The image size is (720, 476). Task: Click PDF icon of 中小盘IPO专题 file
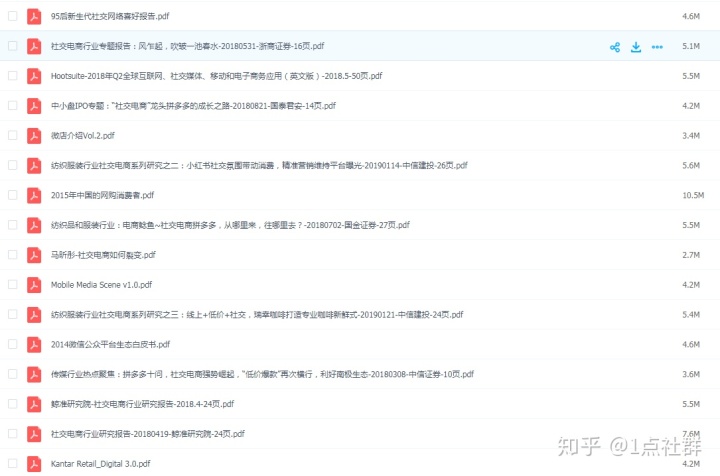(34, 106)
